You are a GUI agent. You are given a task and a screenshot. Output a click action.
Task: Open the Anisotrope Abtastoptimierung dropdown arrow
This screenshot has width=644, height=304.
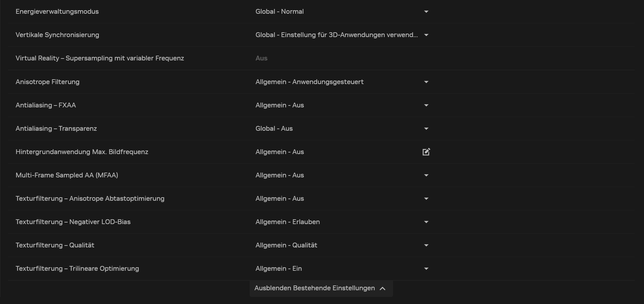426,199
